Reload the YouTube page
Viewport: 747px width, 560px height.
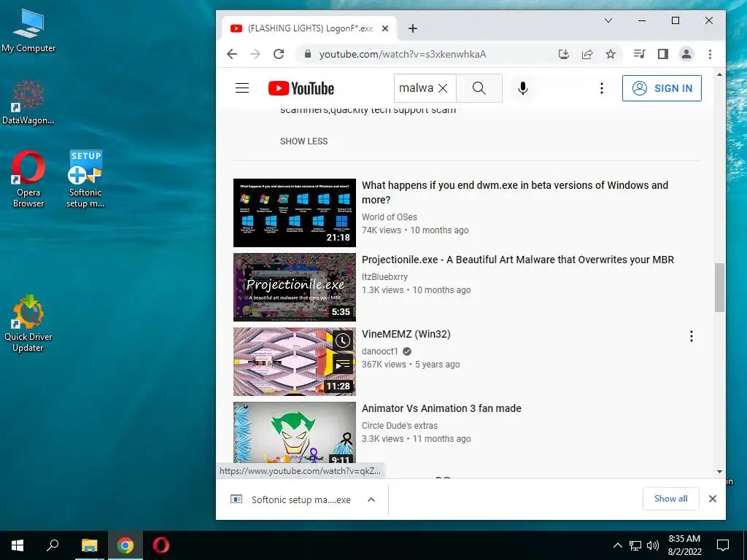pos(279,54)
